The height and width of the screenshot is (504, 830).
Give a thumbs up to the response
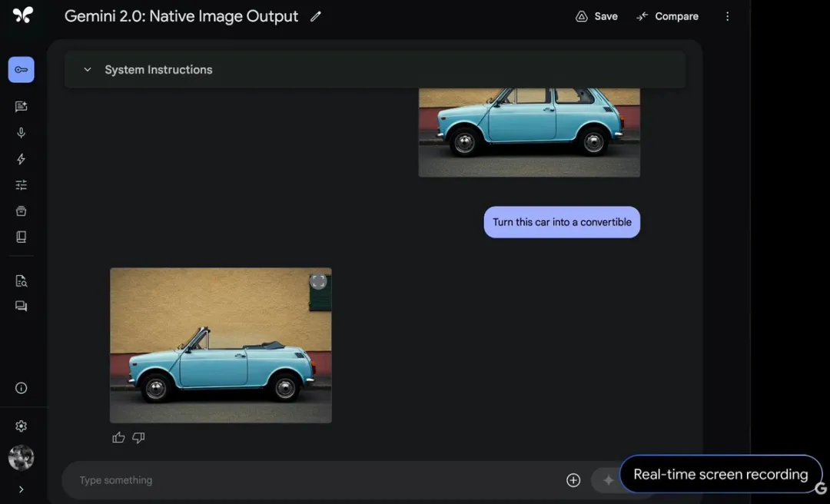tap(118, 438)
